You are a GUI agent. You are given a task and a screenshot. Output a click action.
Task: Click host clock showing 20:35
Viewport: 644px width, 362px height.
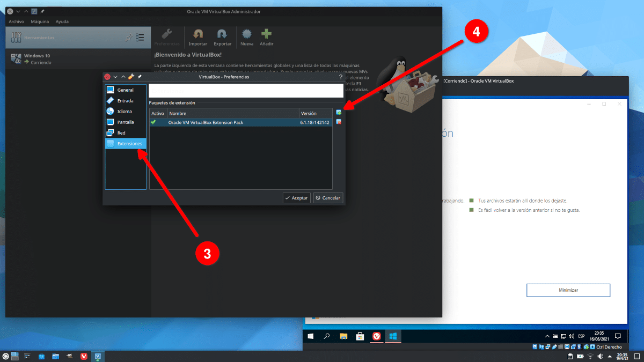click(623, 356)
